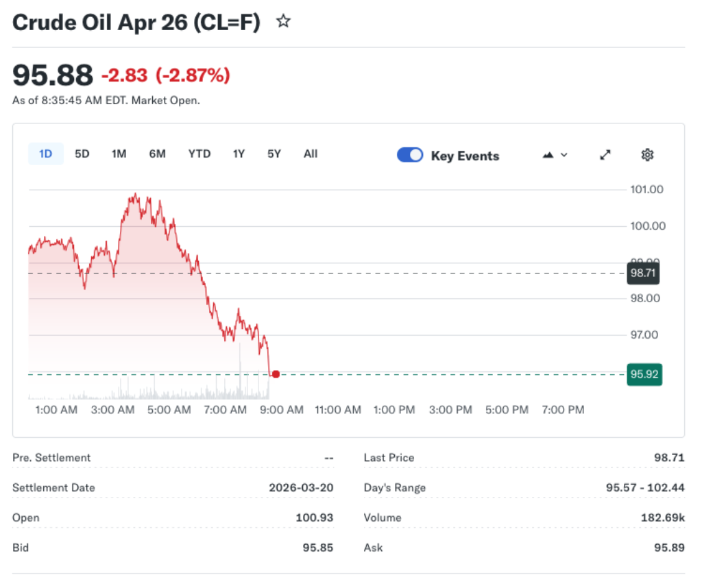Click the mountain icon in the chart toolbar
702x588 pixels.
pos(548,155)
